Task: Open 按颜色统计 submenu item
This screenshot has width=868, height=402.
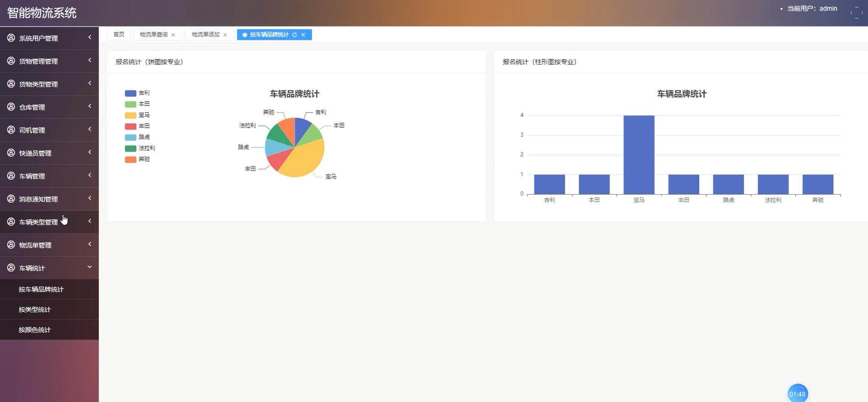Action: [35, 330]
